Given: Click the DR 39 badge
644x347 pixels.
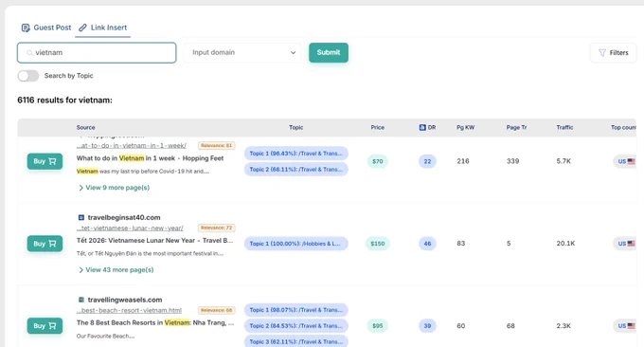Looking at the screenshot, I should [x=427, y=325].
